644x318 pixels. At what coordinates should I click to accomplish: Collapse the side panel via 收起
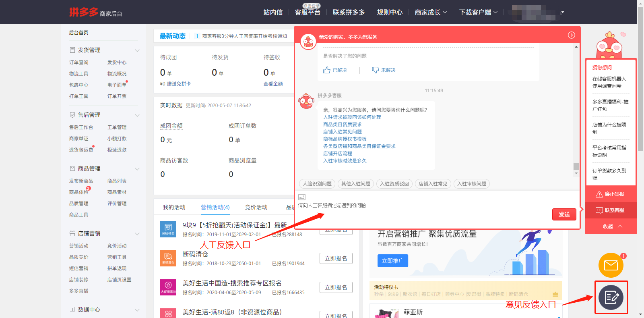(612, 226)
